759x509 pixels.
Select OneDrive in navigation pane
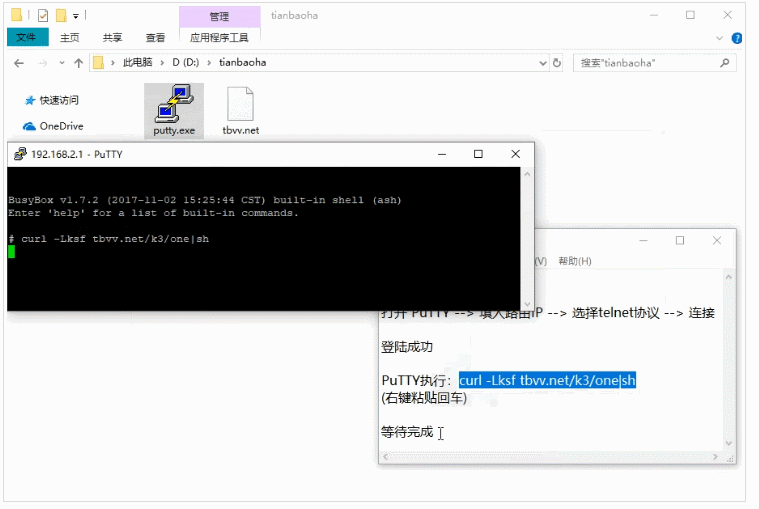pyautogui.click(x=60, y=126)
